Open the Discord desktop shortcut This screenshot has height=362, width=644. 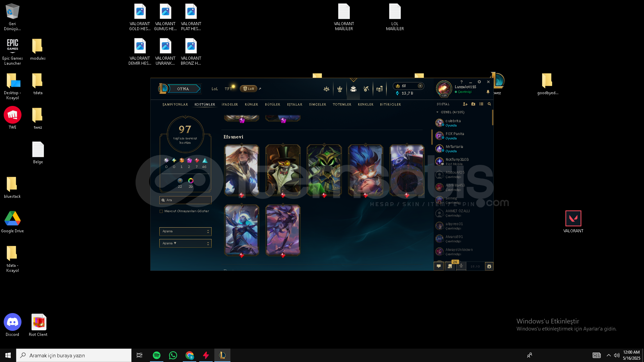pyautogui.click(x=12, y=325)
